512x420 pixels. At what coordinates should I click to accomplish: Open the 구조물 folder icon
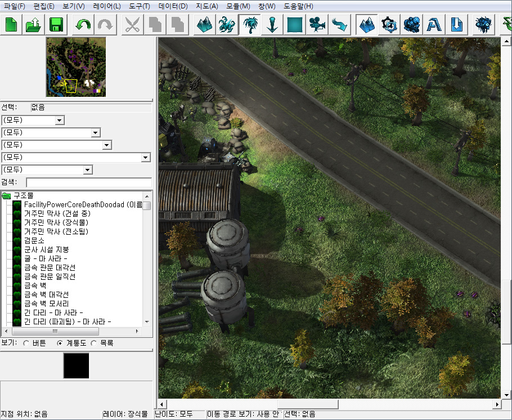7,196
